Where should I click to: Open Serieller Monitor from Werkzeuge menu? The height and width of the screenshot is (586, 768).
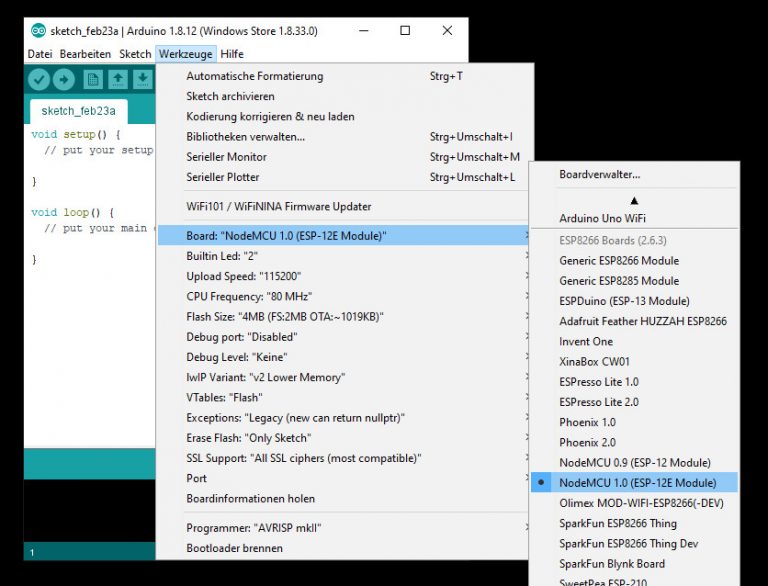click(227, 157)
